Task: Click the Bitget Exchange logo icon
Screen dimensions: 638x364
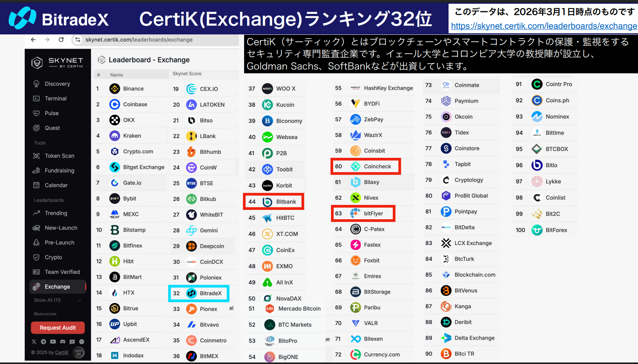Action: (x=115, y=167)
